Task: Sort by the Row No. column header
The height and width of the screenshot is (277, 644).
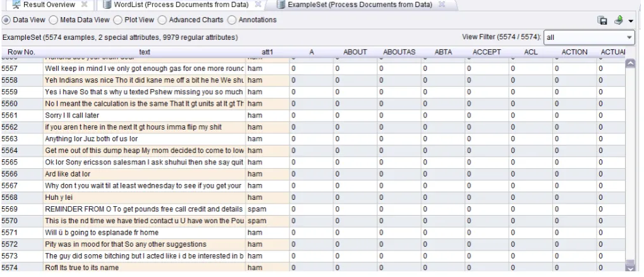Action: [x=21, y=52]
